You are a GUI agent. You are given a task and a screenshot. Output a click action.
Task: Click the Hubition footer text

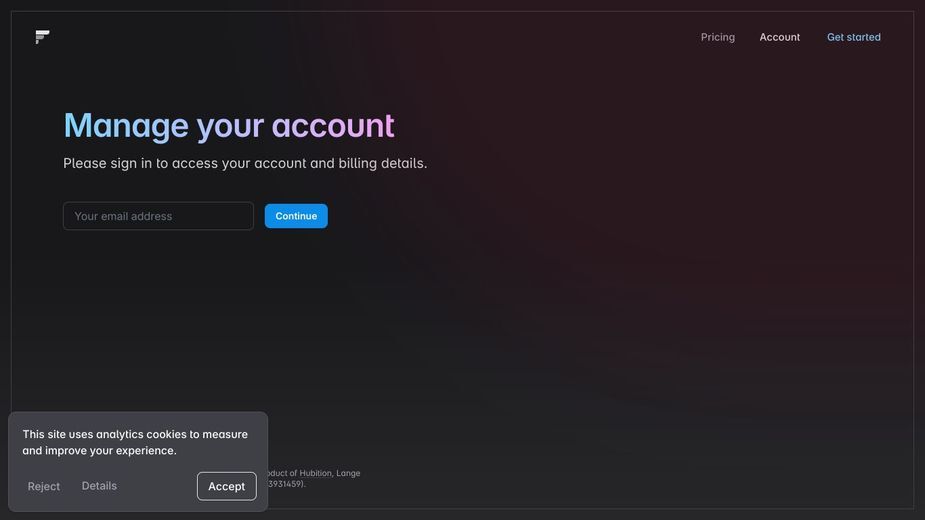(x=316, y=473)
